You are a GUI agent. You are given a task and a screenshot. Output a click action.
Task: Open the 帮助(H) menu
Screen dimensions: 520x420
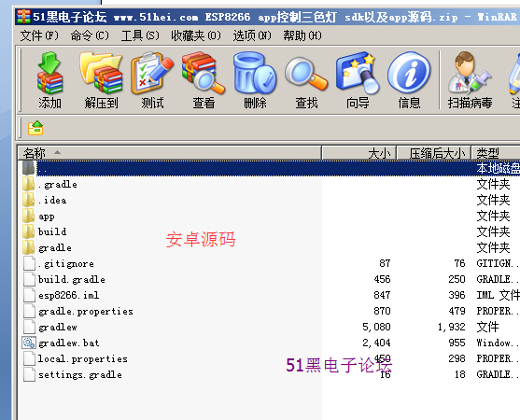click(302, 35)
